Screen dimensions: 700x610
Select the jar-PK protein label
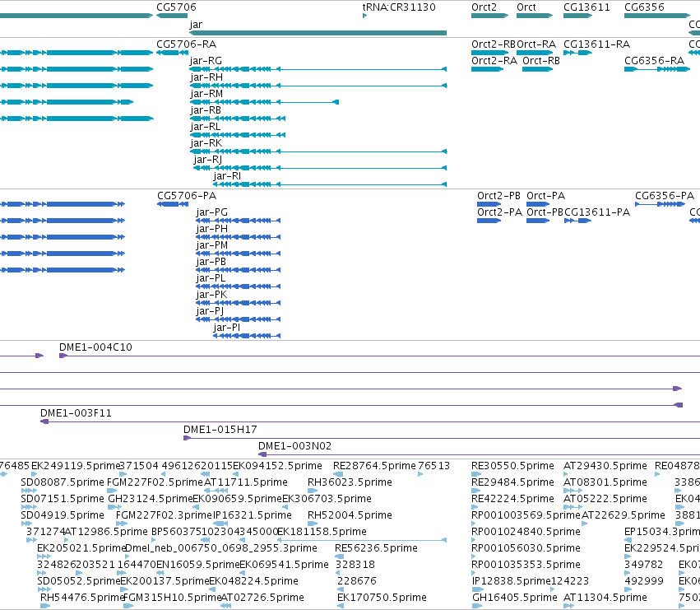pos(211,295)
